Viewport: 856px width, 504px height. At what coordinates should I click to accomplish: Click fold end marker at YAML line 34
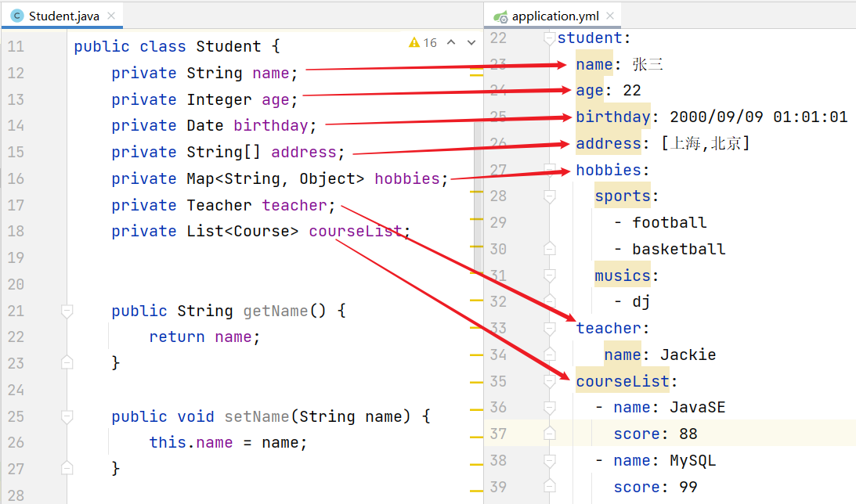click(x=550, y=355)
